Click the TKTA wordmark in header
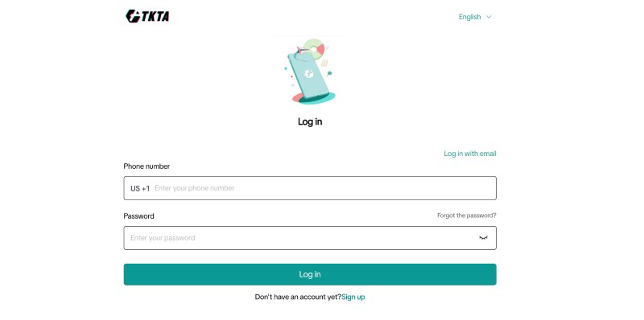Viewport: 644px width, 320px height. [155, 16]
